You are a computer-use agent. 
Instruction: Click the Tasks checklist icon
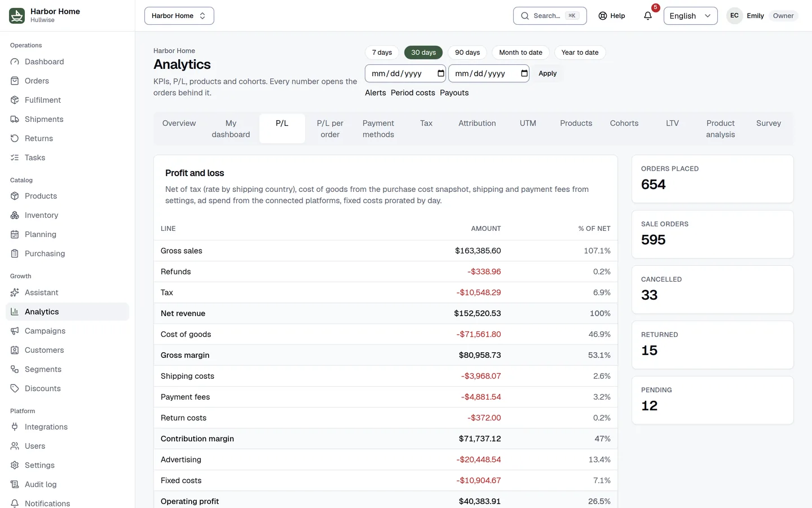[x=15, y=157]
